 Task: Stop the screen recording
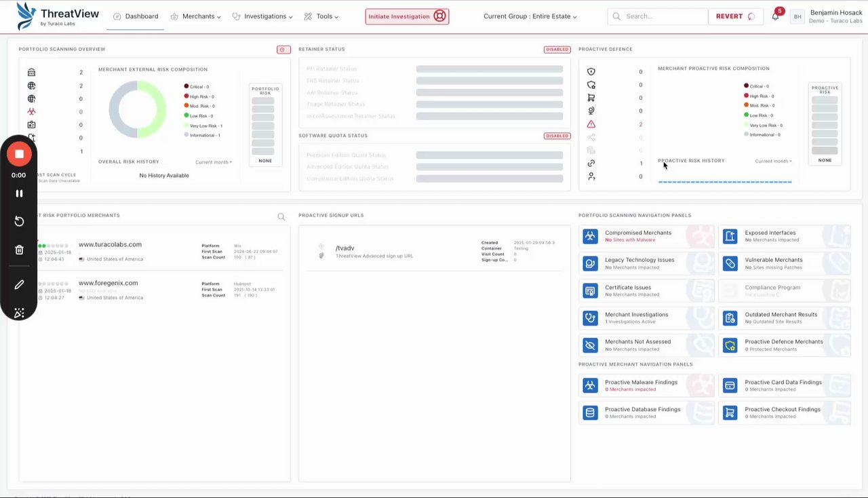coord(19,154)
